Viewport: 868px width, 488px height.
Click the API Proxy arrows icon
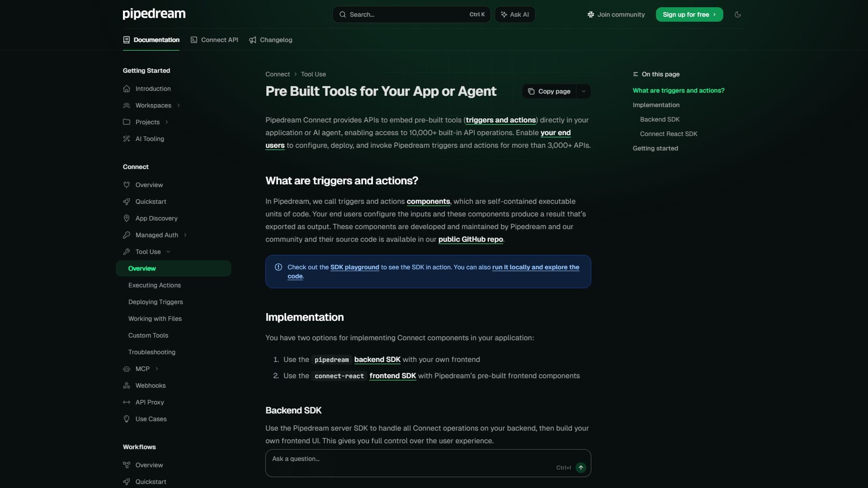point(127,402)
